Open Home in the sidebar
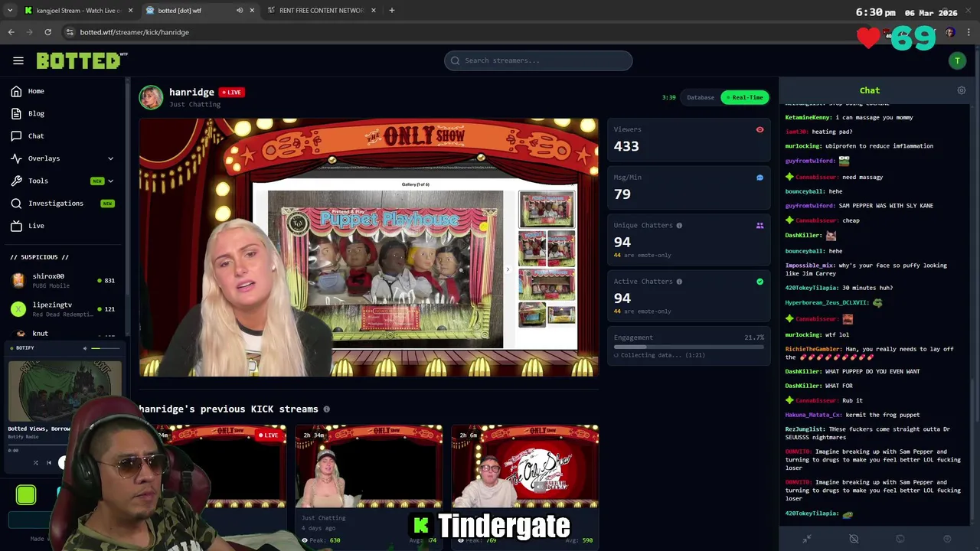This screenshot has height=551, width=980. [36, 91]
